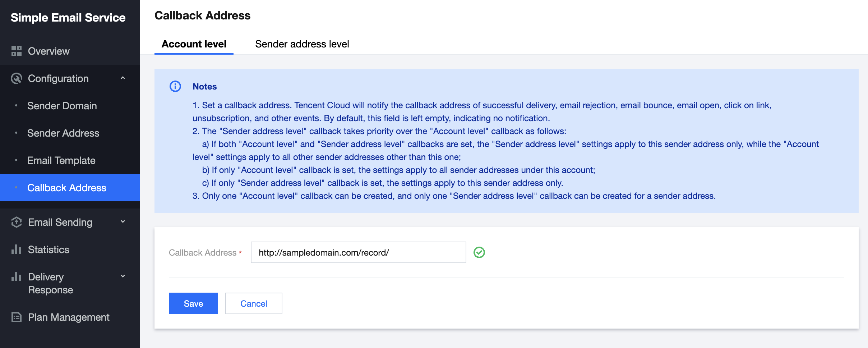
Task: Click the green validation checkmark icon
Action: pyautogui.click(x=479, y=252)
